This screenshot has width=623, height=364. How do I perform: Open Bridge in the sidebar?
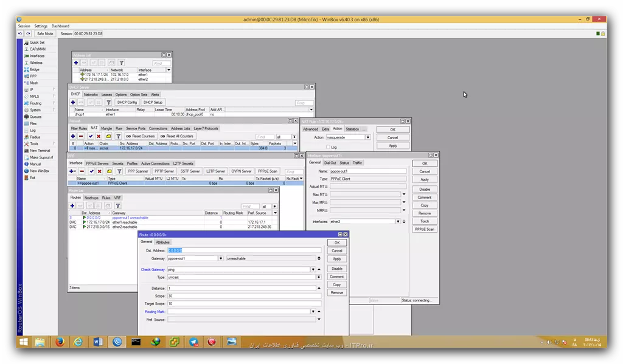35,69
